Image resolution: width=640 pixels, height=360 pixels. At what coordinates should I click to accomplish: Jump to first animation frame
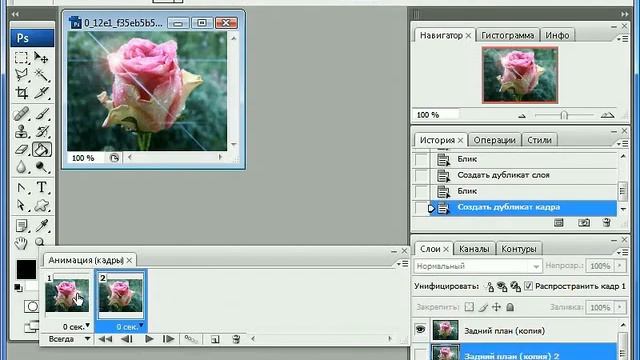[105, 339]
